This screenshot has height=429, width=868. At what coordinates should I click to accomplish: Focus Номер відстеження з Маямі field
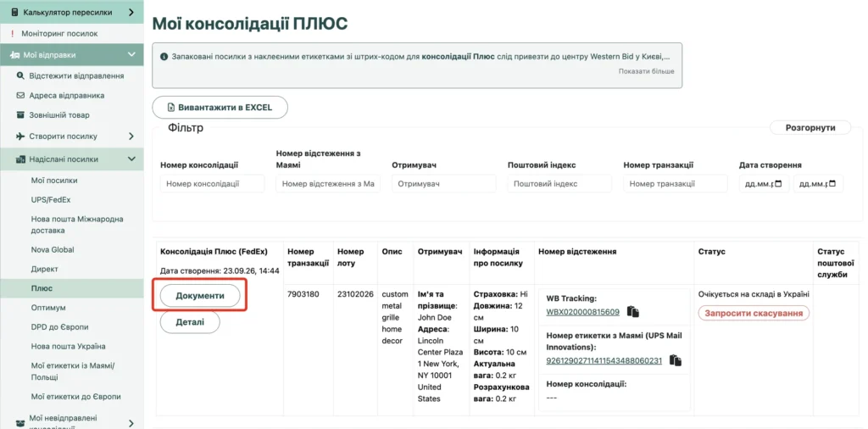tap(328, 184)
